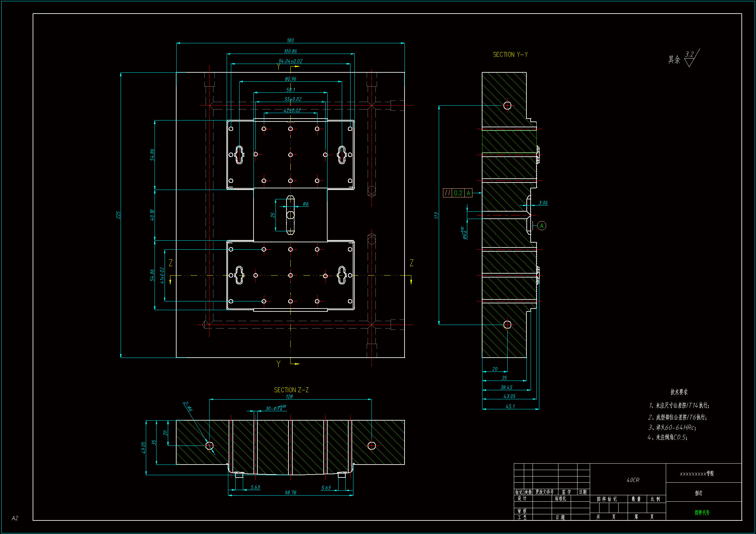
Task: Click the SECTION Z-Z title text
Action: pos(291,390)
